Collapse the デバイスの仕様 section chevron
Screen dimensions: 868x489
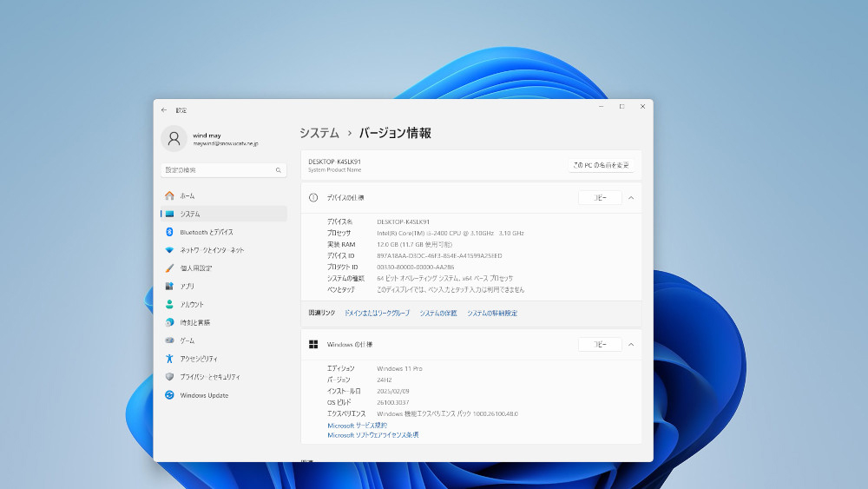coord(631,198)
